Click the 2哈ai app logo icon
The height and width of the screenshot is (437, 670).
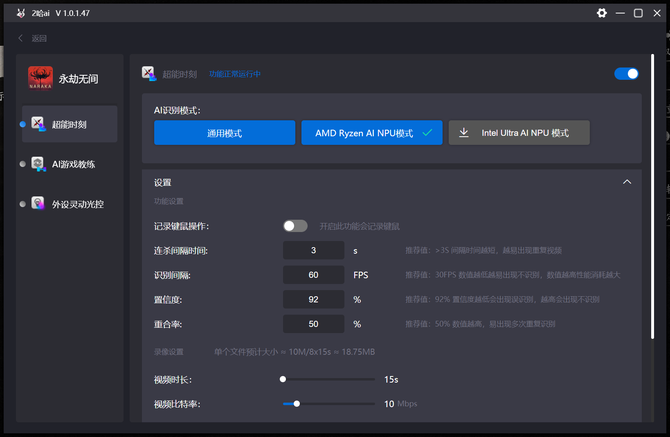[20, 13]
